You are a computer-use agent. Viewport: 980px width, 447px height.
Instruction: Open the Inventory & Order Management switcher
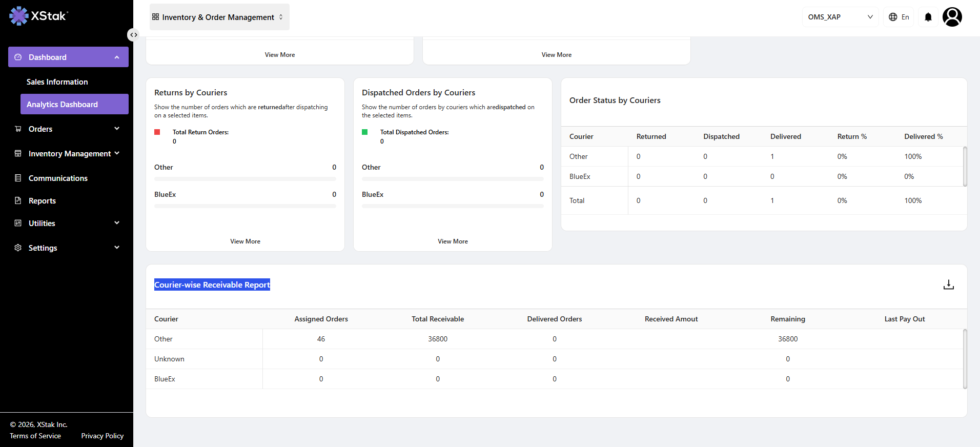[219, 17]
